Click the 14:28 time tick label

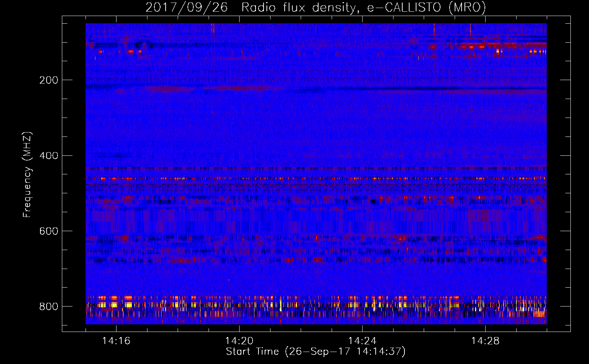[x=485, y=341]
